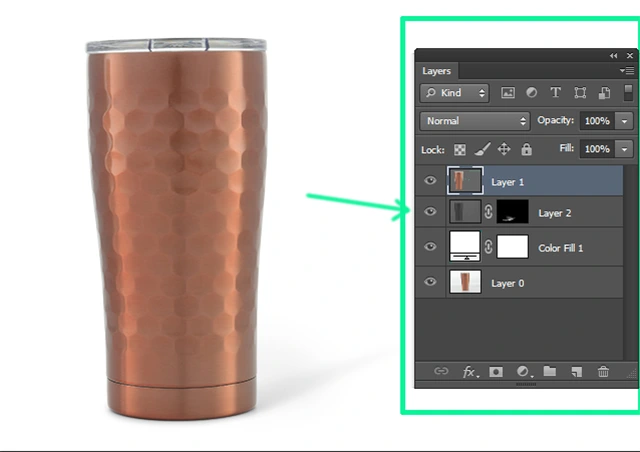Image resolution: width=640 pixels, height=452 pixels.
Task: Open the Normal blend mode dropdown
Action: point(475,121)
